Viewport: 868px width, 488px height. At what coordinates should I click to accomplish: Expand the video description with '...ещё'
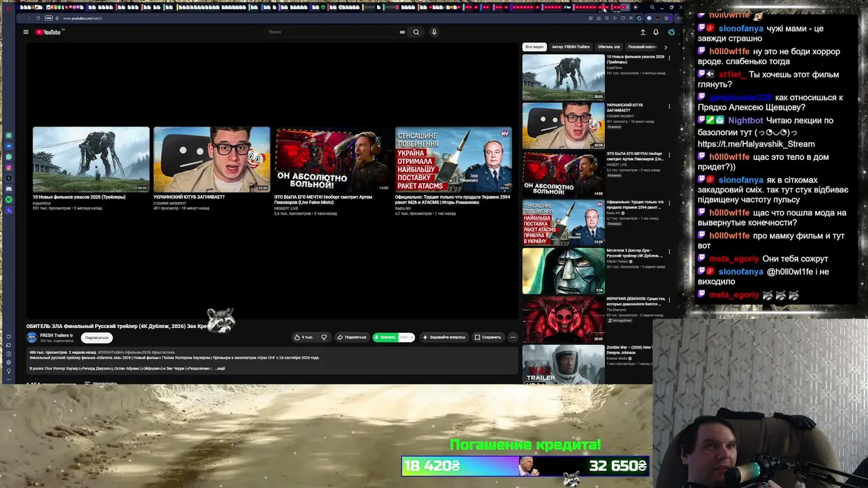click(220, 368)
